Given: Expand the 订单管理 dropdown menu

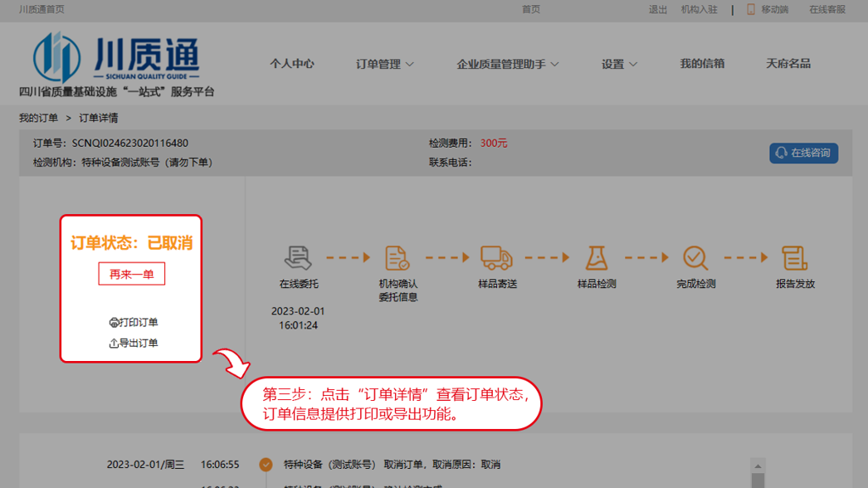Looking at the screenshot, I should [385, 64].
